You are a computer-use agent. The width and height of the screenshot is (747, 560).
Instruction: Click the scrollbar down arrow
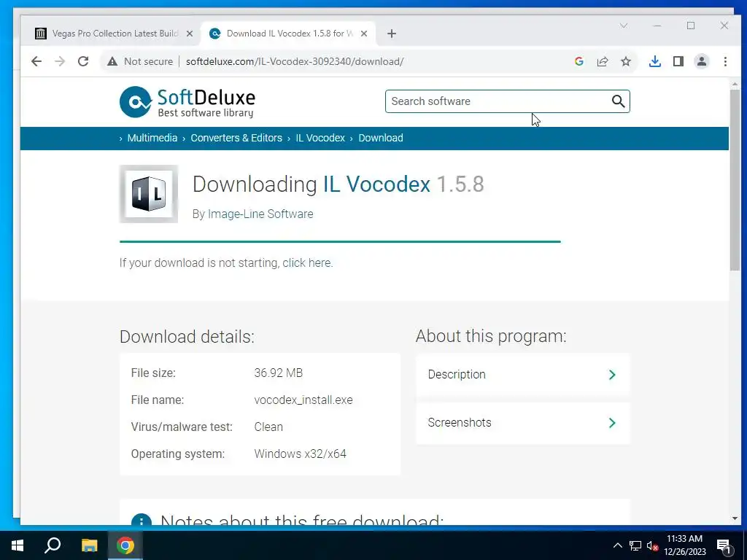pyautogui.click(x=735, y=518)
